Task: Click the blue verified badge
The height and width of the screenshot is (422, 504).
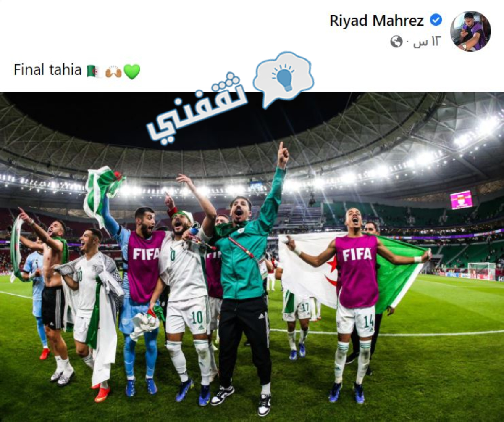Action: click(x=436, y=20)
